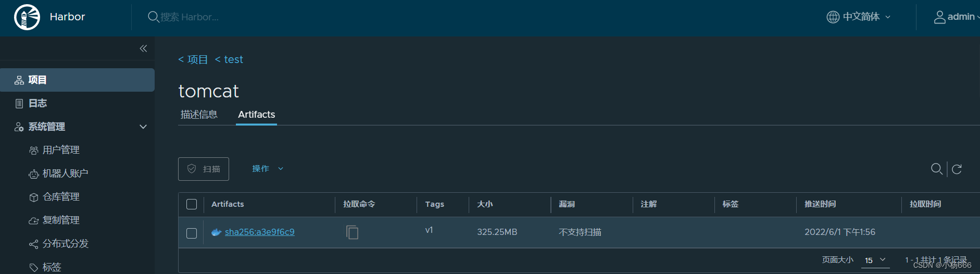
Task: Click the 仓库管理 registry cube icon
Action: click(x=34, y=197)
